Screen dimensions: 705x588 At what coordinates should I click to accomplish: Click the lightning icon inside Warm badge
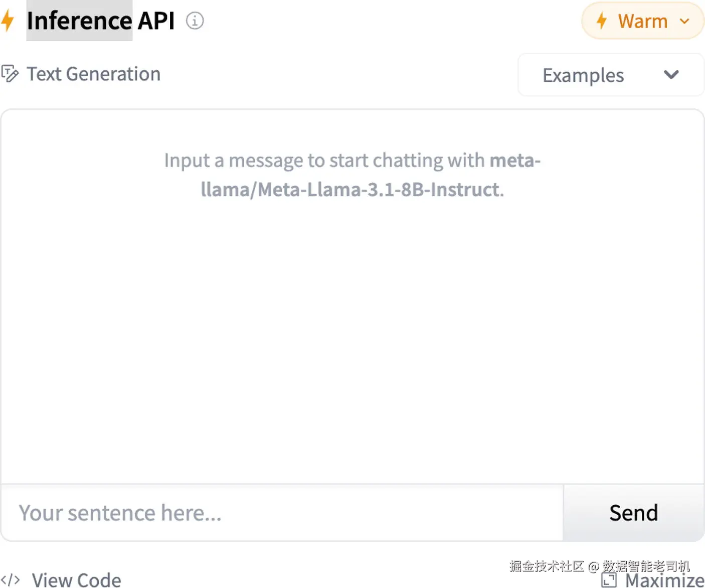coord(602,21)
